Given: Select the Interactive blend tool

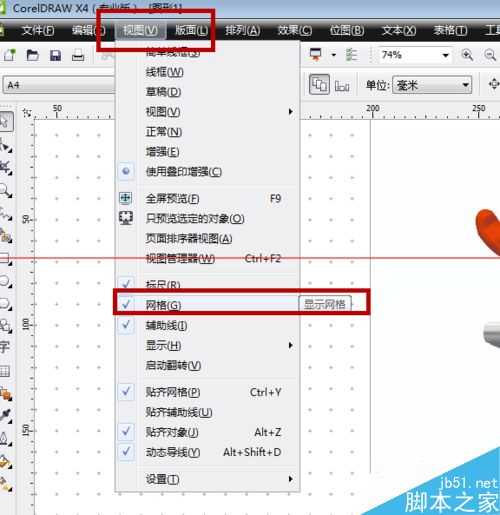Looking at the screenshot, I should click(x=5, y=394).
